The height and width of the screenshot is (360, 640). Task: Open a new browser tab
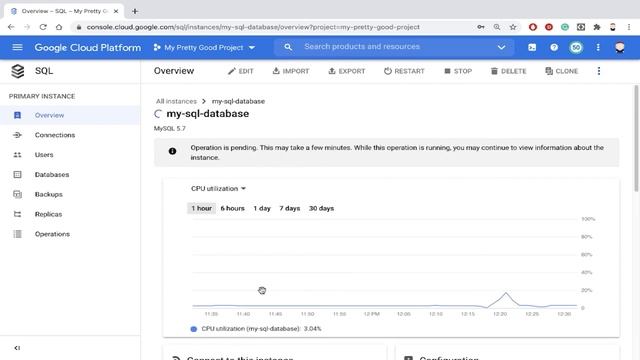pos(135,11)
